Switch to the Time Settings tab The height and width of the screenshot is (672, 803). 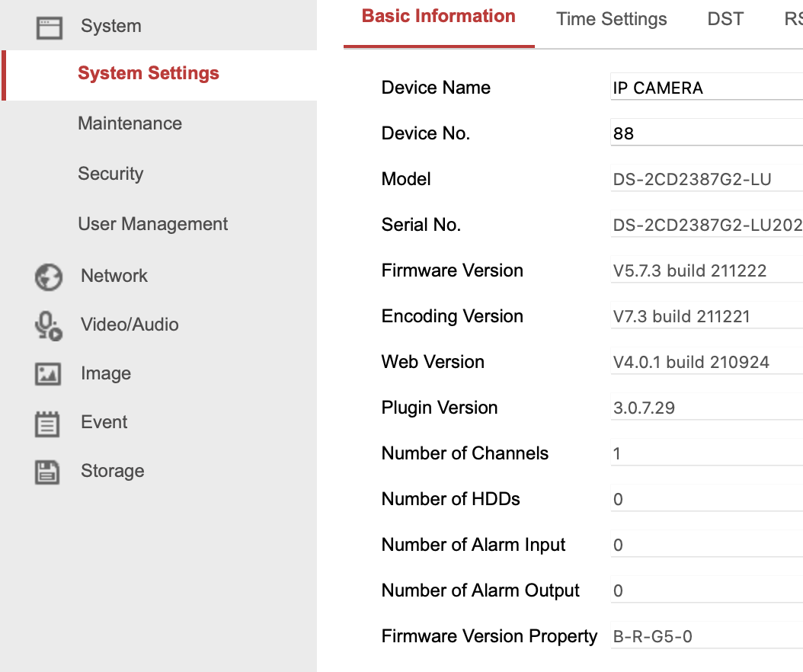click(x=611, y=19)
